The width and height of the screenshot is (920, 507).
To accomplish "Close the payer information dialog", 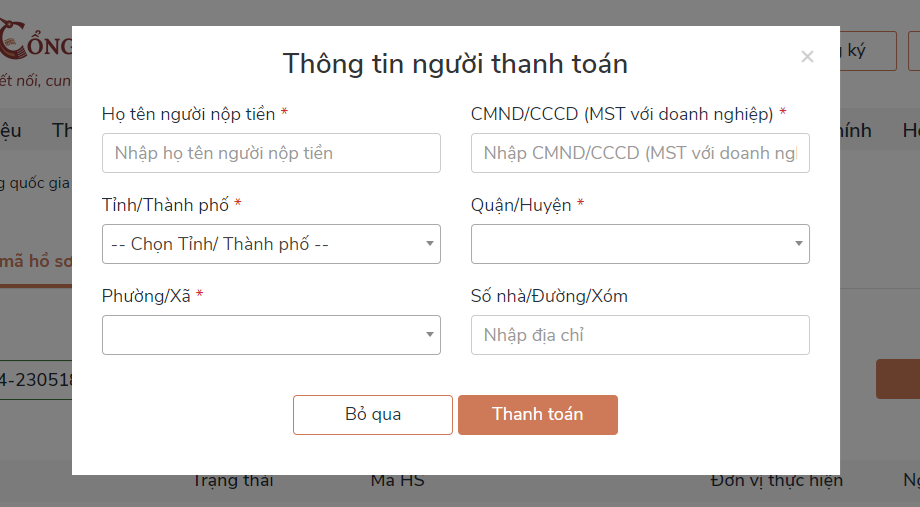I will pyautogui.click(x=807, y=57).
